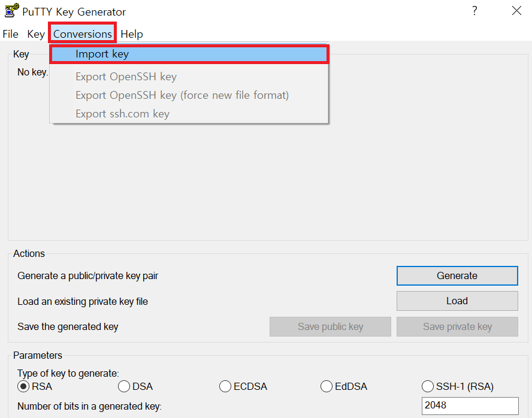The height and width of the screenshot is (418, 532).
Task: Click the 'Generate a public/private key pair' label
Action: tap(87, 275)
